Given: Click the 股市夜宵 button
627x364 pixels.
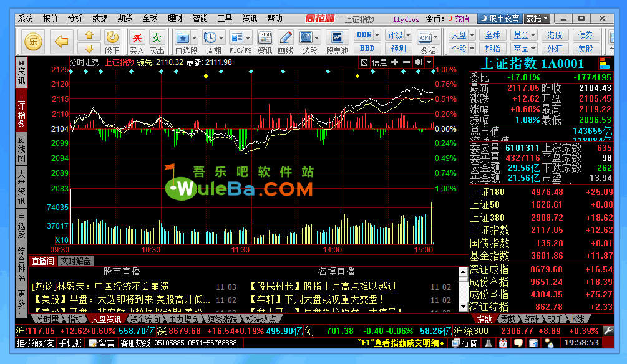Looking at the screenshot, I should click(500, 18).
